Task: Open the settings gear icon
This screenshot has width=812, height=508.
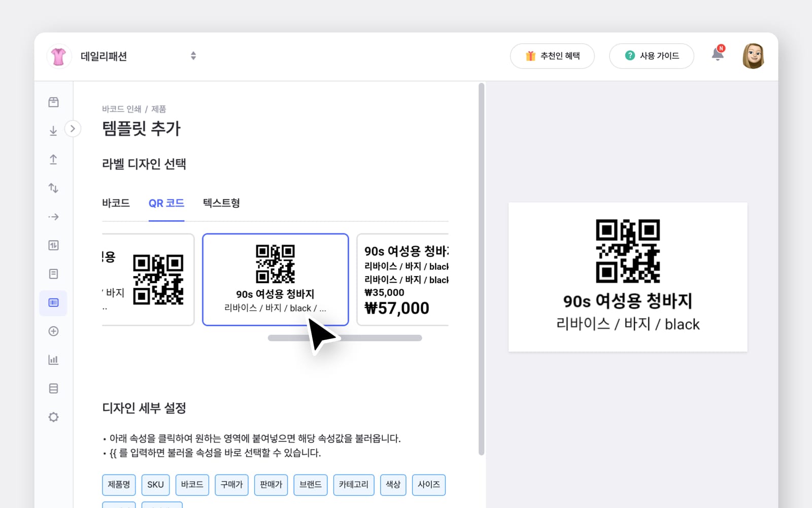Action: [53, 417]
